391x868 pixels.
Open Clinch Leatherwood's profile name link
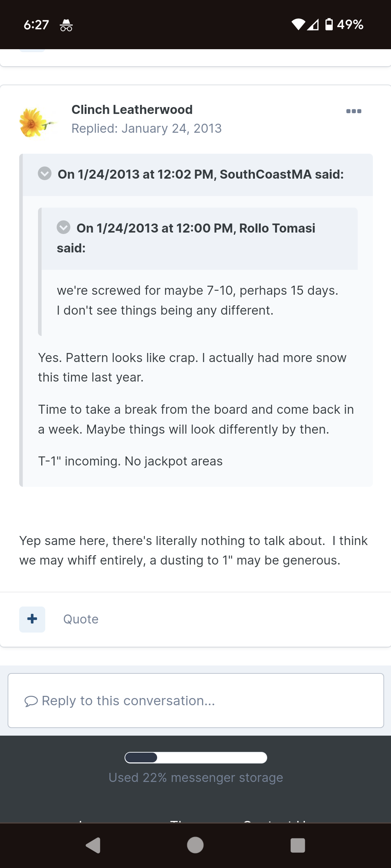coord(132,109)
